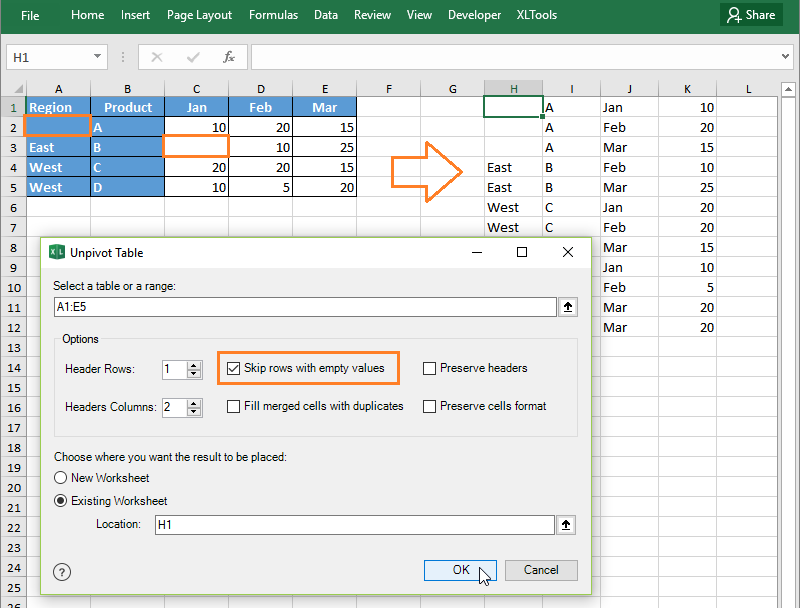Viewport: 800px width, 608px height.
Task: Click Cancel in the Unpivot Table dialog
Action: [541, 570]
